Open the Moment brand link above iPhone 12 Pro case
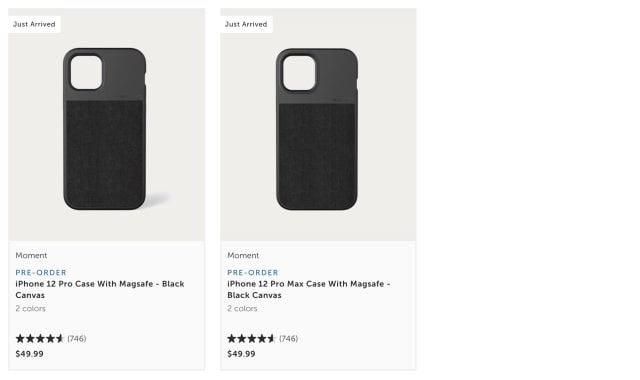Image resolution: width=640 pixels, height=380 pixels. tap(31, 256)
